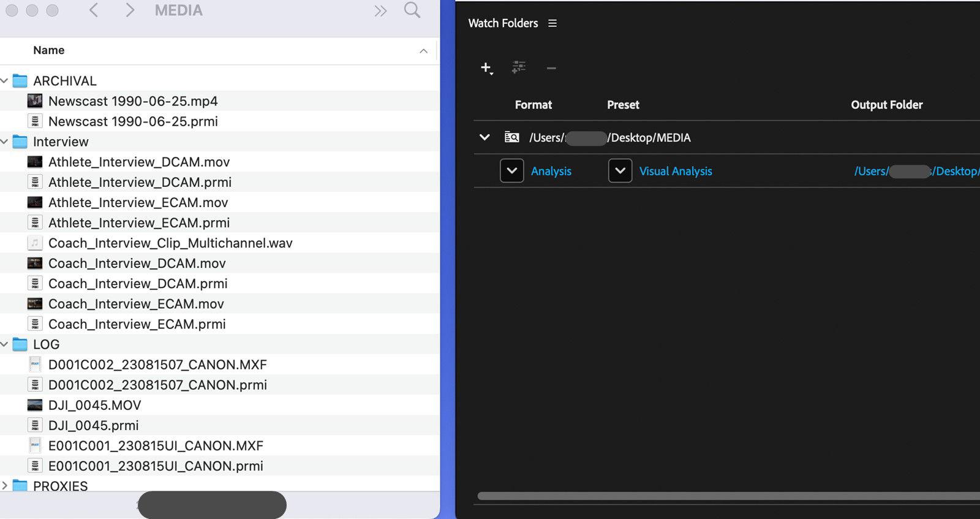This screenshot has height=519, width=980.
Task: Click the Format column header
Action: 533,105
